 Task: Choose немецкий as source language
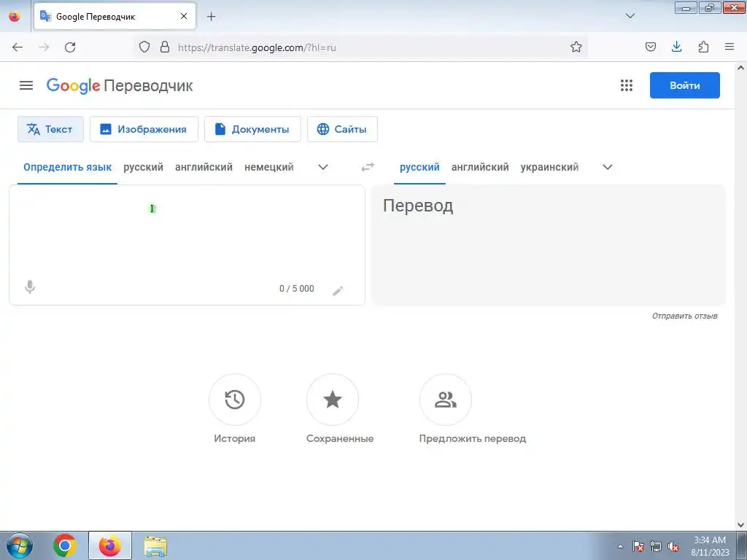point(268,167)
